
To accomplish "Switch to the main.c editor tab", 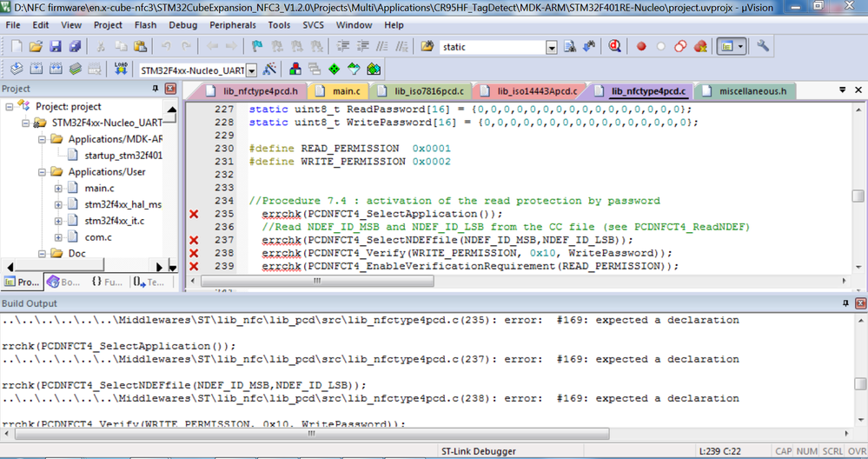I will point(340,91).
